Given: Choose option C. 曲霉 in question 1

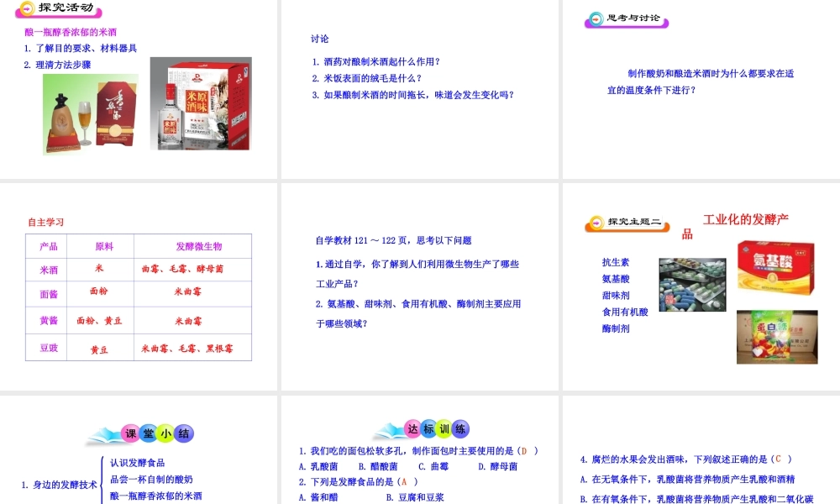Looking at the screenshot, I should click(x=433, y=466).
